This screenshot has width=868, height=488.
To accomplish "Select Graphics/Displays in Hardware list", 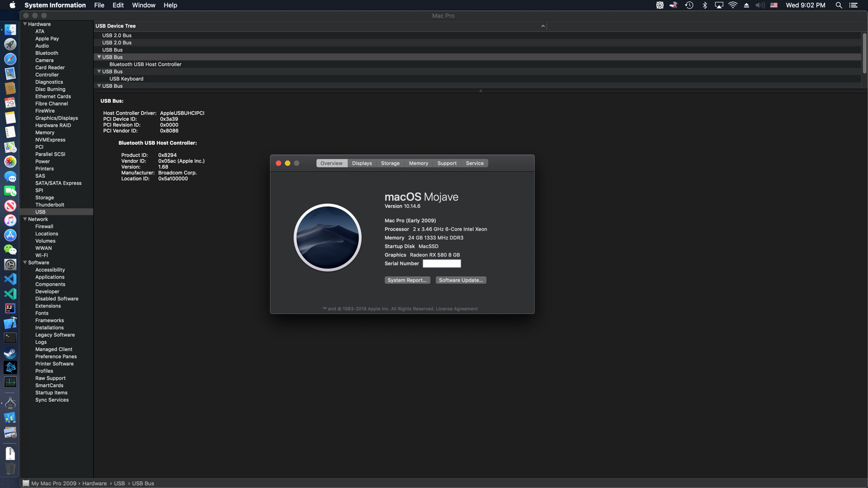I will point(56,118).
